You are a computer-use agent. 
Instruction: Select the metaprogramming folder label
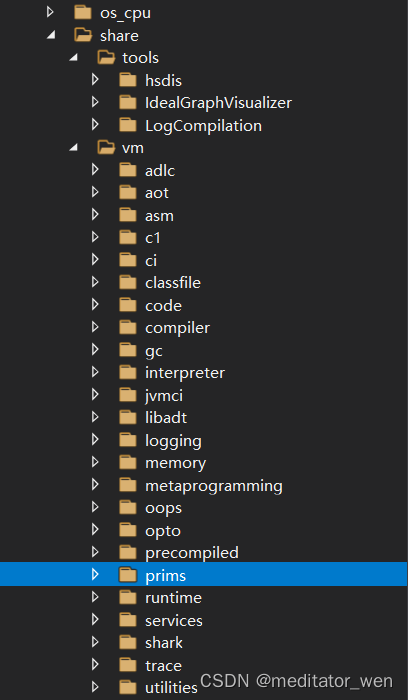[213, 486]
